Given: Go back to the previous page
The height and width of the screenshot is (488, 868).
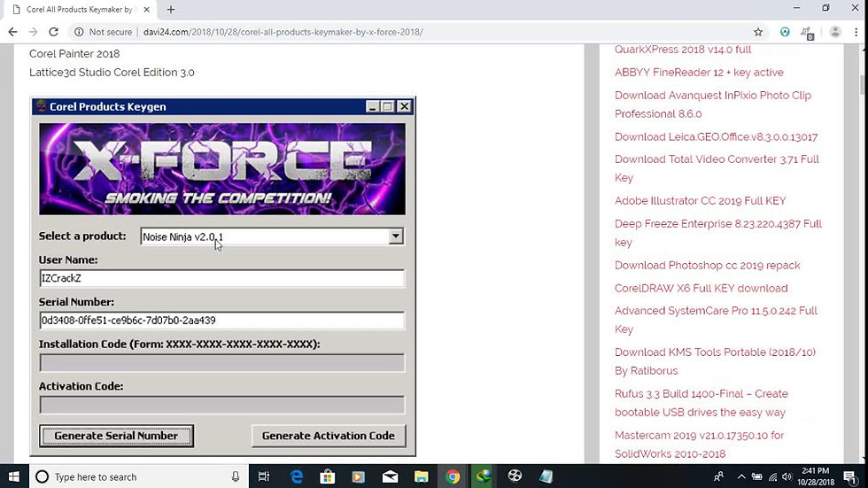Looking at the screenshot, I should tap(12, 32).
